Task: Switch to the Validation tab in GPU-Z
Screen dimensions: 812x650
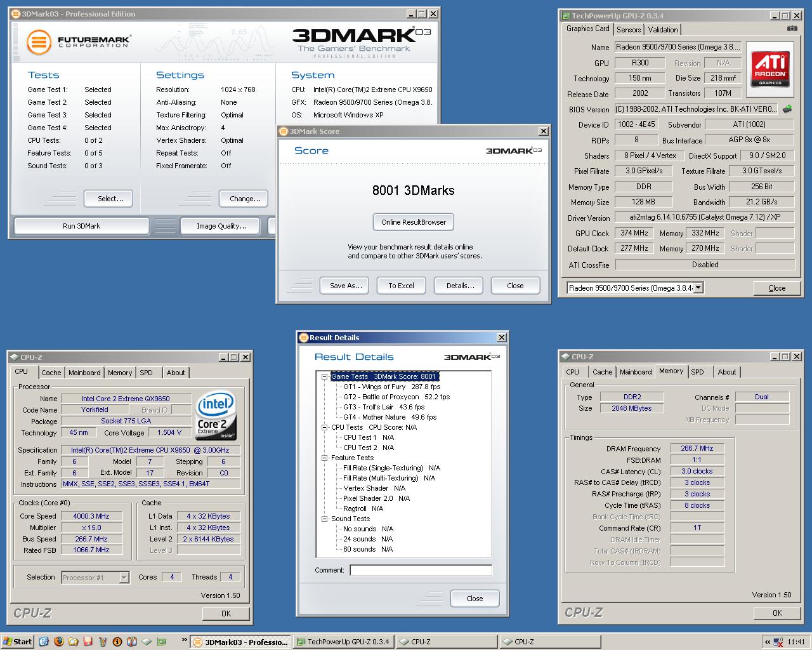Action: [663, 30]
